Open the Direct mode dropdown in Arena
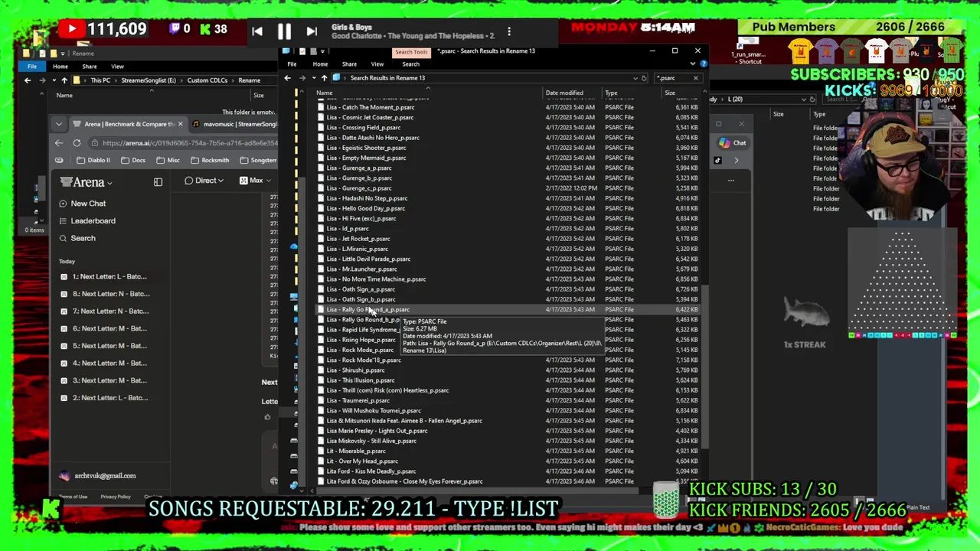 (x=204, y=181)
